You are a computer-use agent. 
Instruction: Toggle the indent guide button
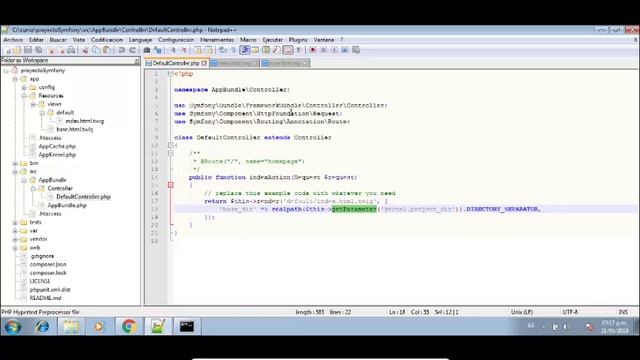[x=245, y=50]
